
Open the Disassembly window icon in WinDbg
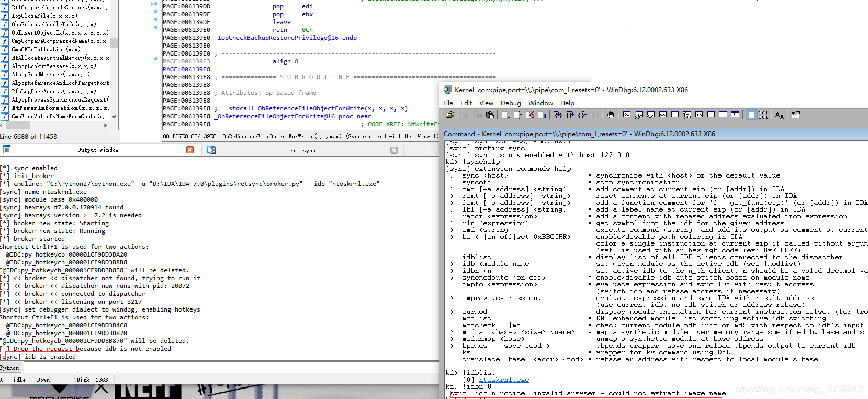coord(699,115)
